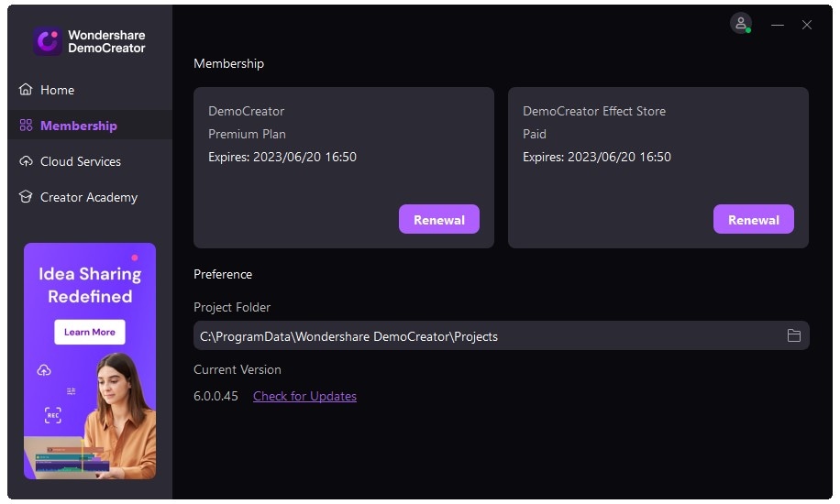Click the Home house icon in sidebar
The width and height of the screenshot is (840, 504).
click(26, 90)
